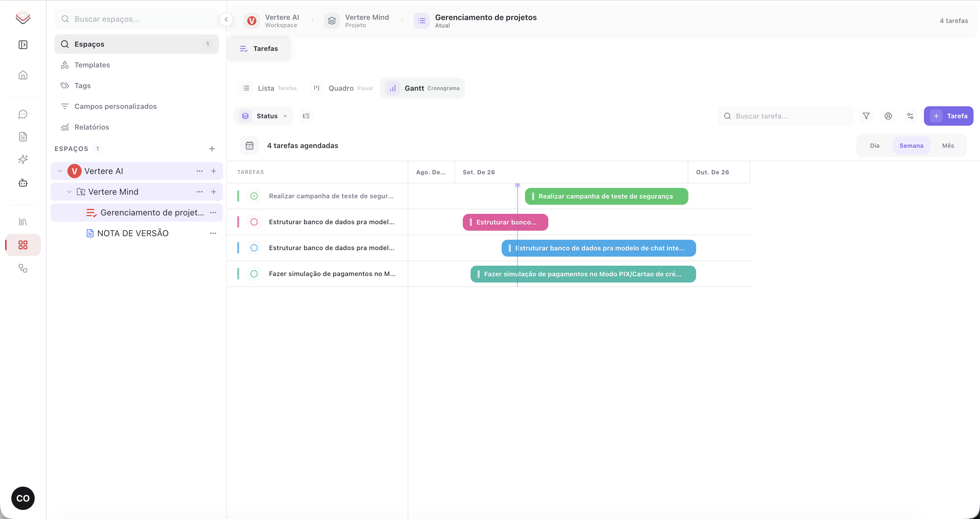Select Espaços in sidebar menu
This screenshot has width=980, height=519.
(136, 44)
